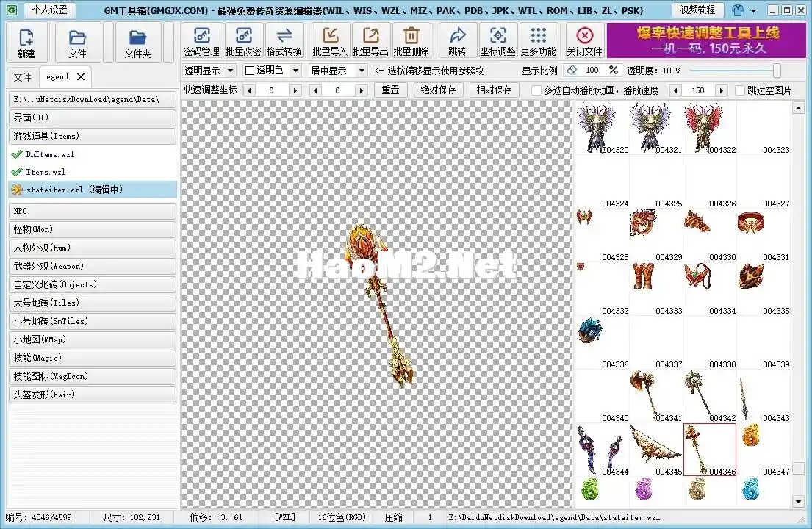Expand the 技能图标(MagIcon) category
This screenshot has width=812, height=529.
pos(93,376)
